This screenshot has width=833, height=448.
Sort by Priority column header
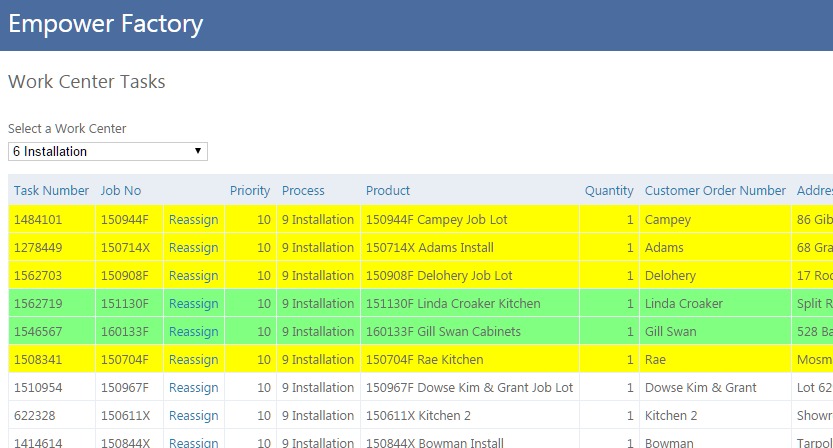click(250, 191)
